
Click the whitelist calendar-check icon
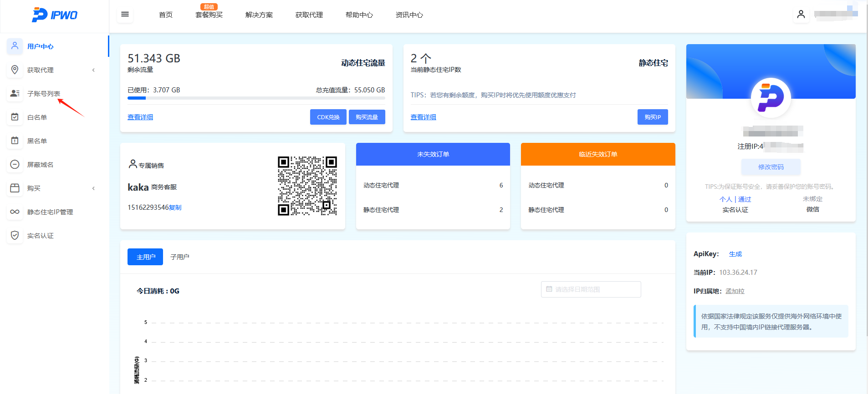(x=15, y=117)
